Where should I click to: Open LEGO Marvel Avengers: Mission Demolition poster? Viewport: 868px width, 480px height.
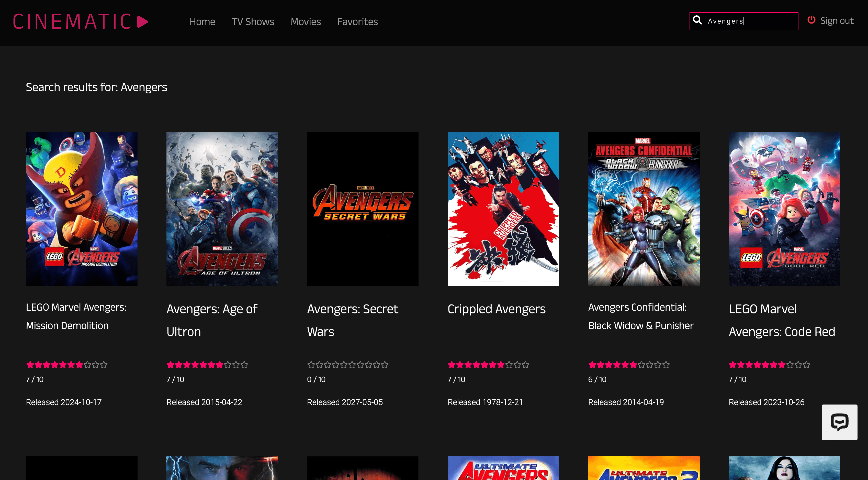pyautogui.click(x=82, y=209)
